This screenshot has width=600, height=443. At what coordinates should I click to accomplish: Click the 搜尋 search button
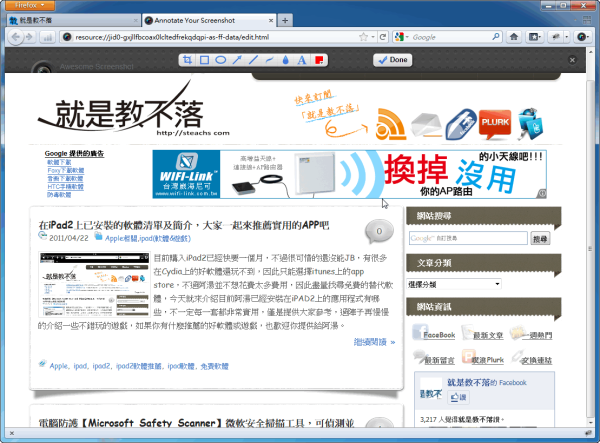tap(540, 239)
